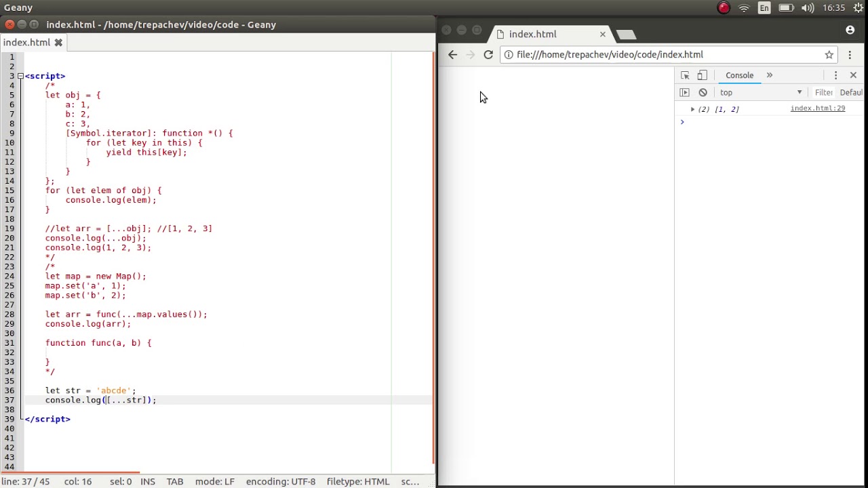The width and height of the screenshot is (868, 488).
Task: Click line number 37 in the gutter
Action: click(x=9, y=400)
